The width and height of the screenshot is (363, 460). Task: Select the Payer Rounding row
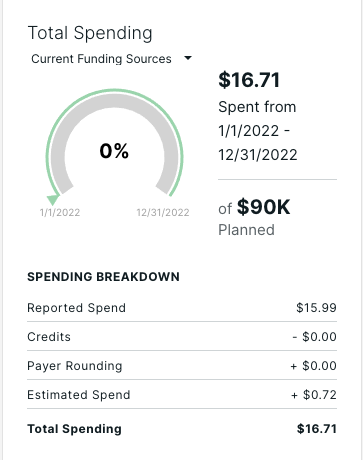182,366
